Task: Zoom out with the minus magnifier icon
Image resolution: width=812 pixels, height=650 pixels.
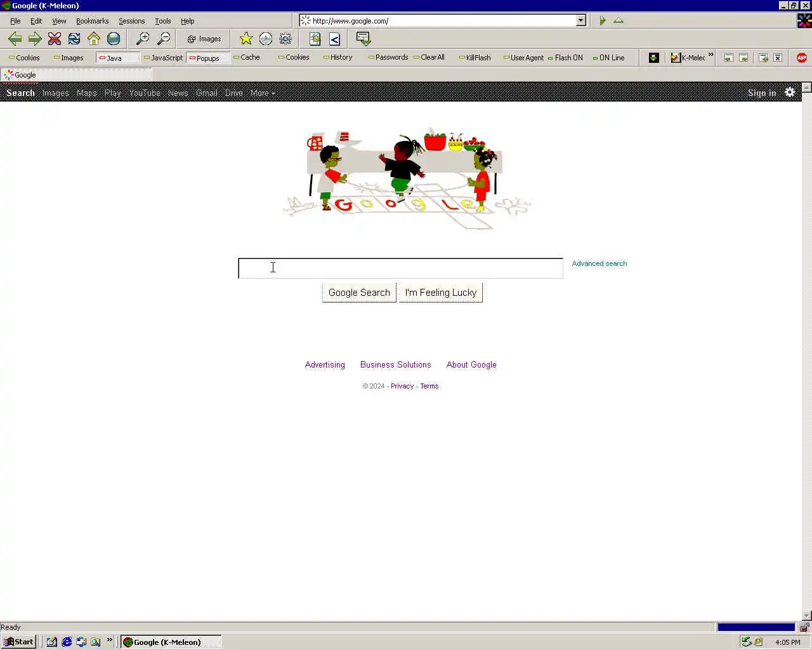Action: (x=164, y=39)
